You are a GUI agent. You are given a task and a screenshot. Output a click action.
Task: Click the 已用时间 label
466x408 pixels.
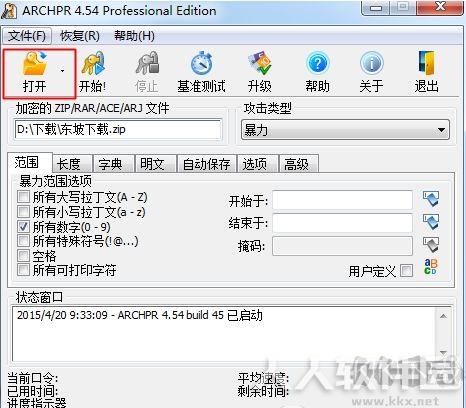point(32,391)
